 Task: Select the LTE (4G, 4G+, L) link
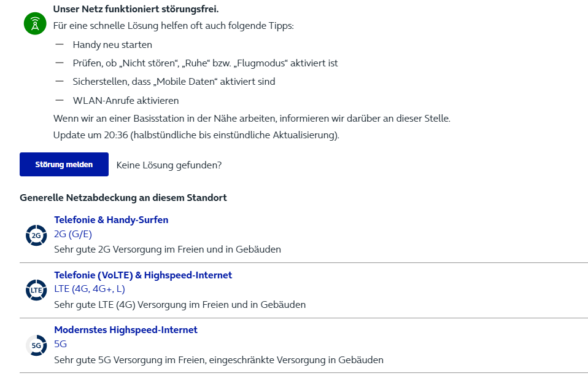coord(89,289)
